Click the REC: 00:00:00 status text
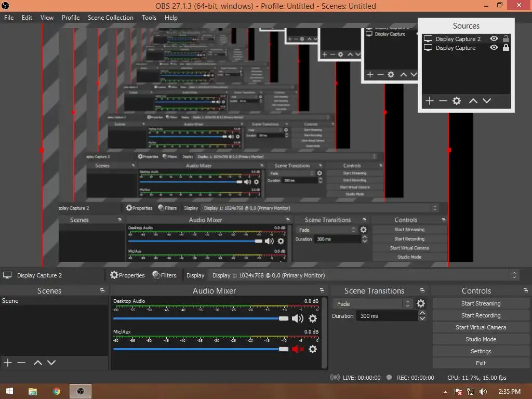 (x=415, y=378)
